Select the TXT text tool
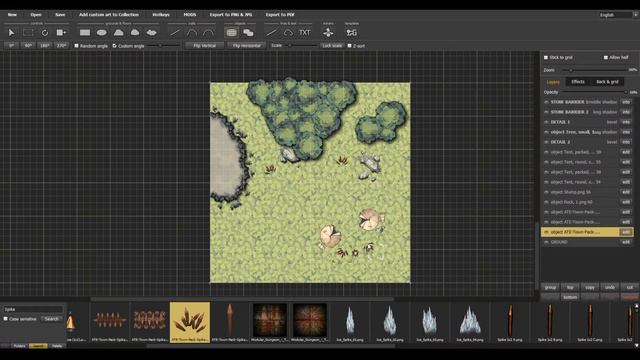The height and width of the screenshot is (360, 640). pyautogui.click(x=305, y=33)
